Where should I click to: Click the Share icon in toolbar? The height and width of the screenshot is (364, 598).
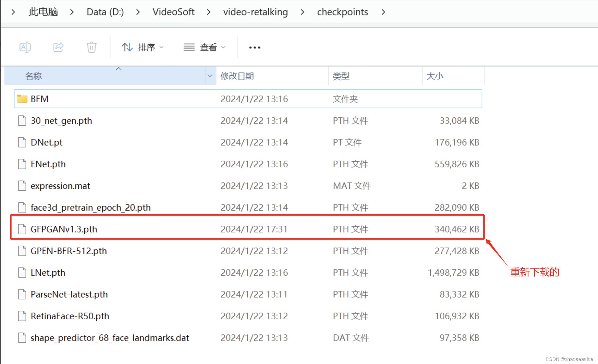coord(58,47)
